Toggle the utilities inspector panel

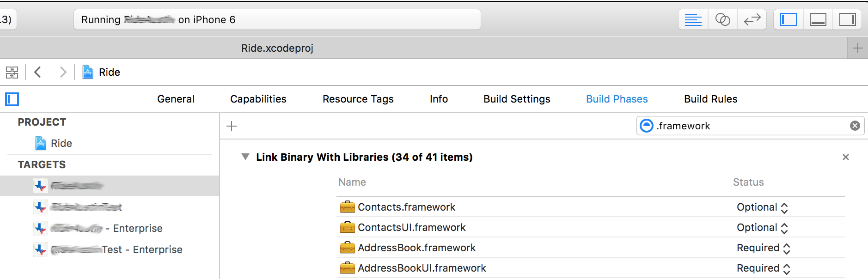(847, 20)
